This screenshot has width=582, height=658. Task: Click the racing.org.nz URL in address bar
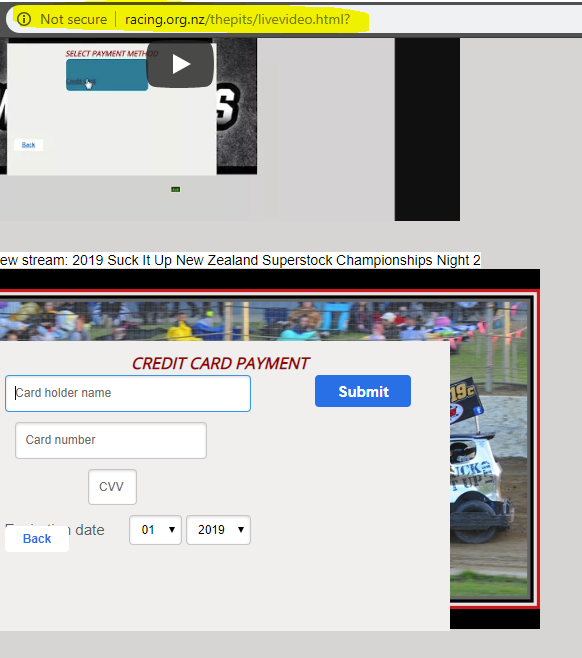point(237,19)
